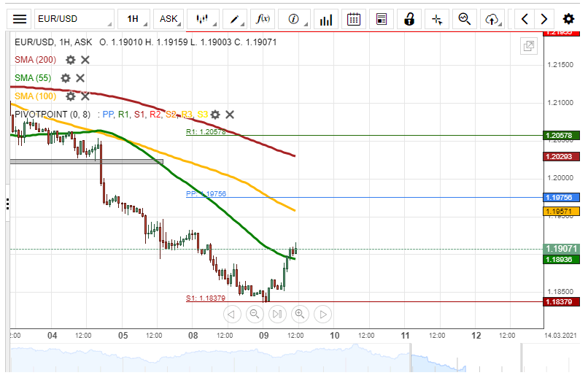This screenshot has height=378, width=588.
Task: Go to previous with left chevron
Action: (x=525, y=19)
